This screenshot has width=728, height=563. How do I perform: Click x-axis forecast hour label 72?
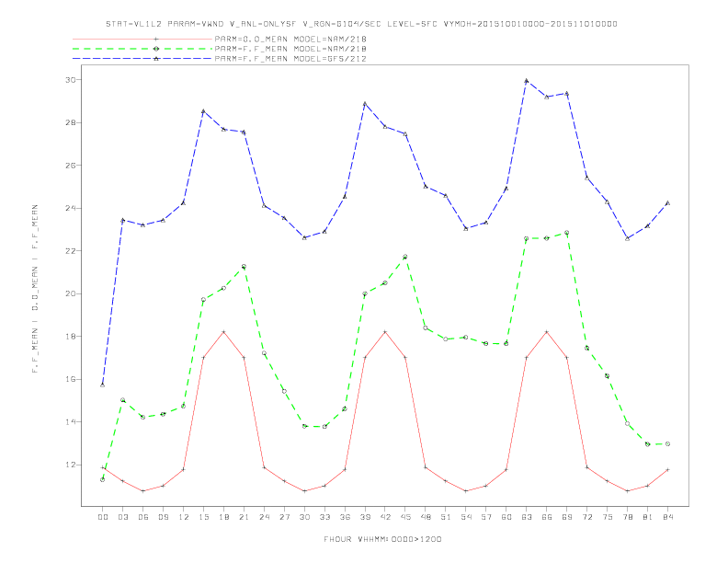[x=586, y=517]
